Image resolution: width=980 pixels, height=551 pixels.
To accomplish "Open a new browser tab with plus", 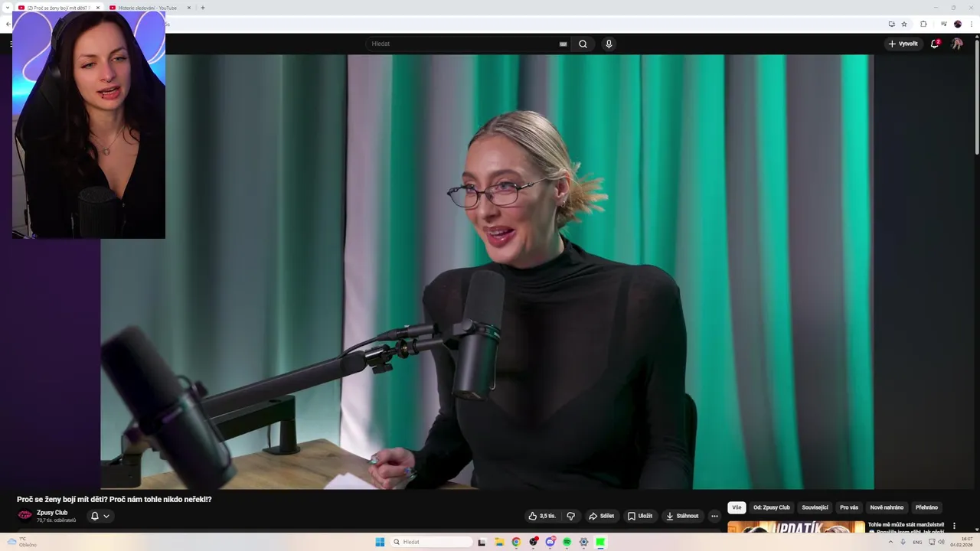I will [203, 8].
